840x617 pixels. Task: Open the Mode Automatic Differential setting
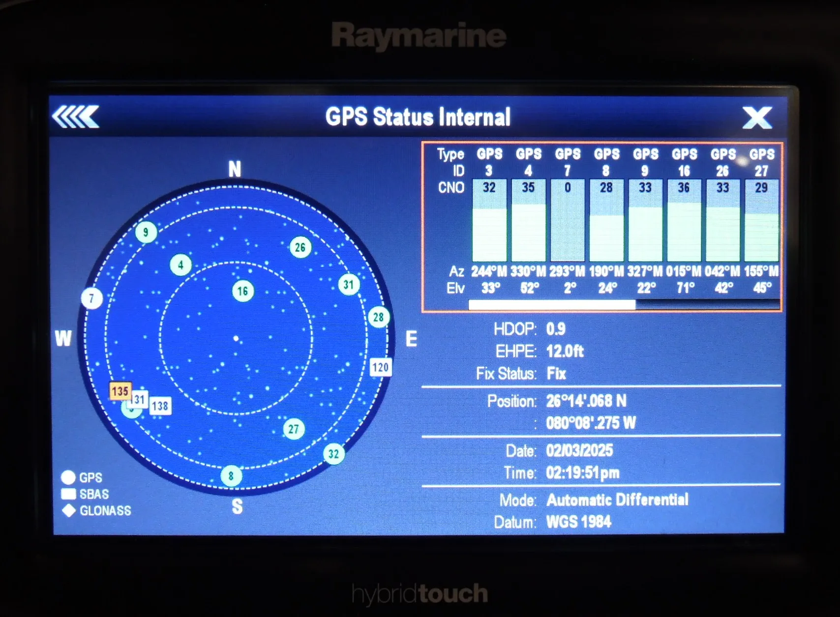click(x=617, y=500)
